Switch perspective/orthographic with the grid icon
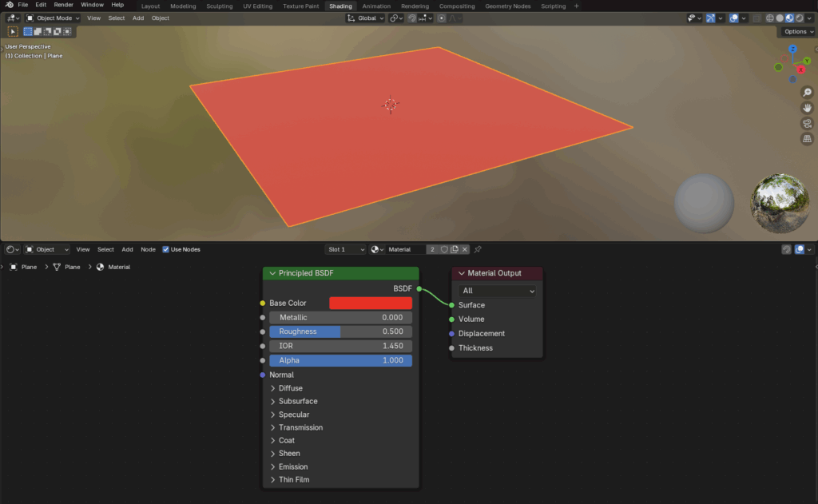The image size is (818, 504). pos(807,139)
